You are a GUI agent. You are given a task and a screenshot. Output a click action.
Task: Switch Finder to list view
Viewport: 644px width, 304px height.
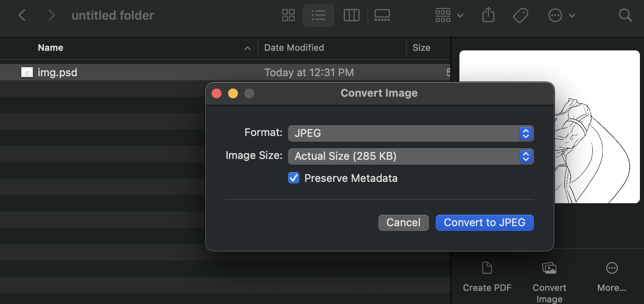point(318,16)
